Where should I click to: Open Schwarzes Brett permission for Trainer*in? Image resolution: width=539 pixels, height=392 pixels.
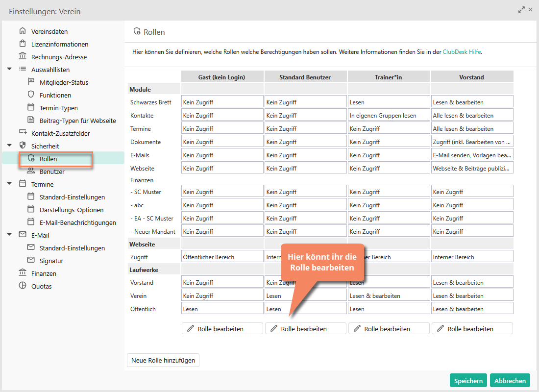tap(389, 102)
